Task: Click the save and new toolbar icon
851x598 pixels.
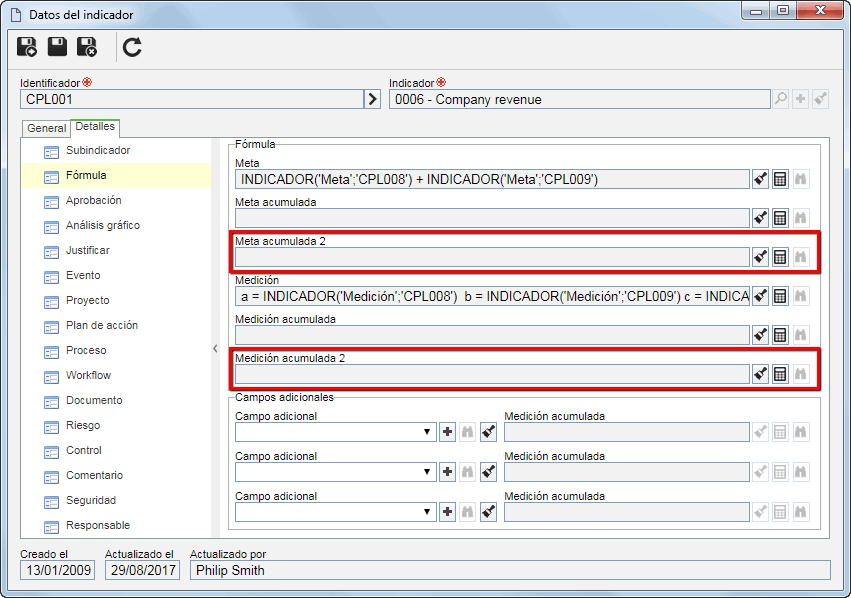Action: (27, 47)
